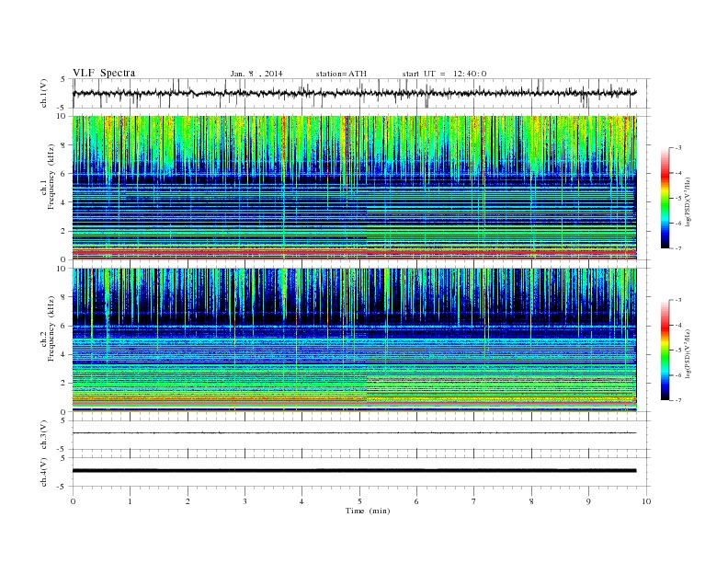The width and height of the screenshot is (728, 563).
Task: Click the "2" tick on the time axis
Action: point(188,501)
